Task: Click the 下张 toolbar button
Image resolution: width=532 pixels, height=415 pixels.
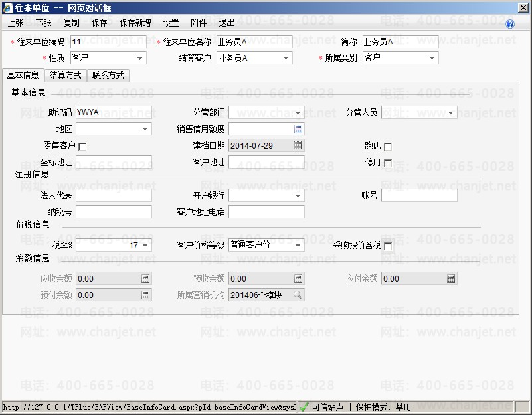Action: pos(43,23)
